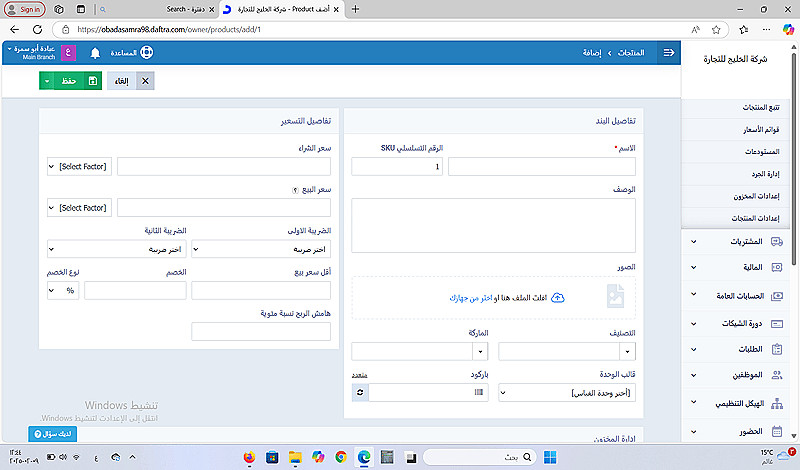Image resolution: width=800 pixels, height=470 pixels.
Task: Click the cloud upload icon in the images area
Action: tap(558, 298)
